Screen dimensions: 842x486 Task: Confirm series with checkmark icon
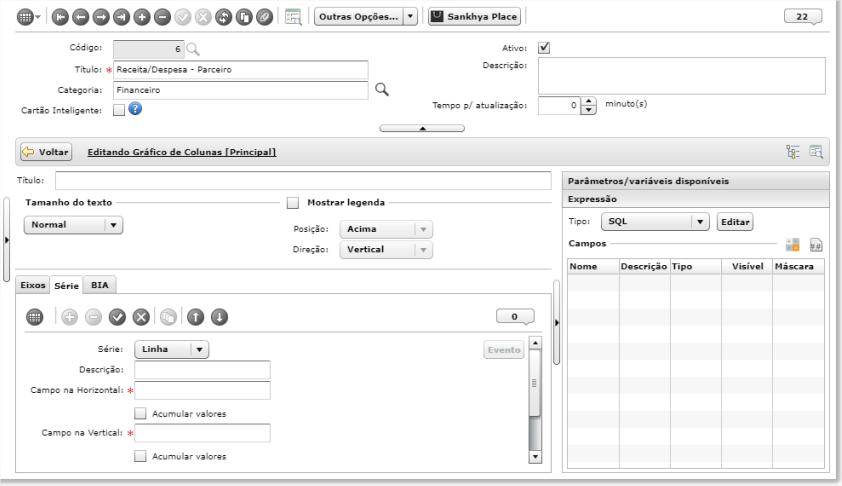[x=117, y=317]
